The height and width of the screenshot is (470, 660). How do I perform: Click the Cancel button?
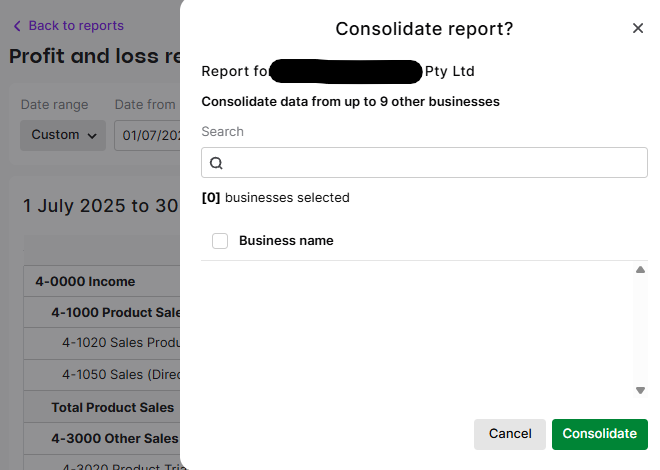510,434
